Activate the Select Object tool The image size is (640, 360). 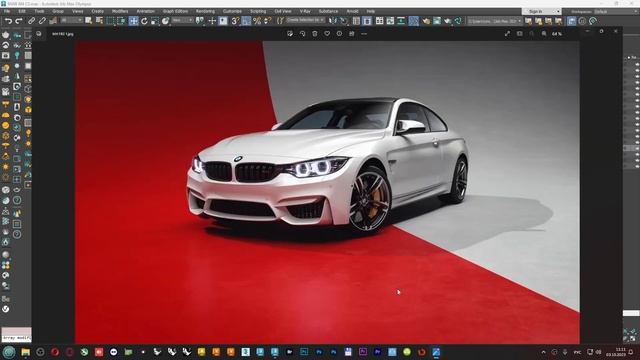click(89, 21)
